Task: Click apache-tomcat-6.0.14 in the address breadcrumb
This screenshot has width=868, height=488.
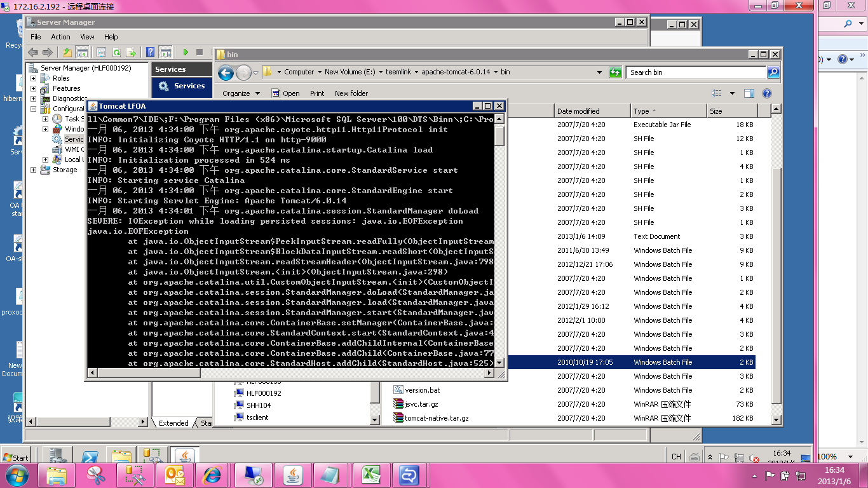Action: click(x=456, y=72)
